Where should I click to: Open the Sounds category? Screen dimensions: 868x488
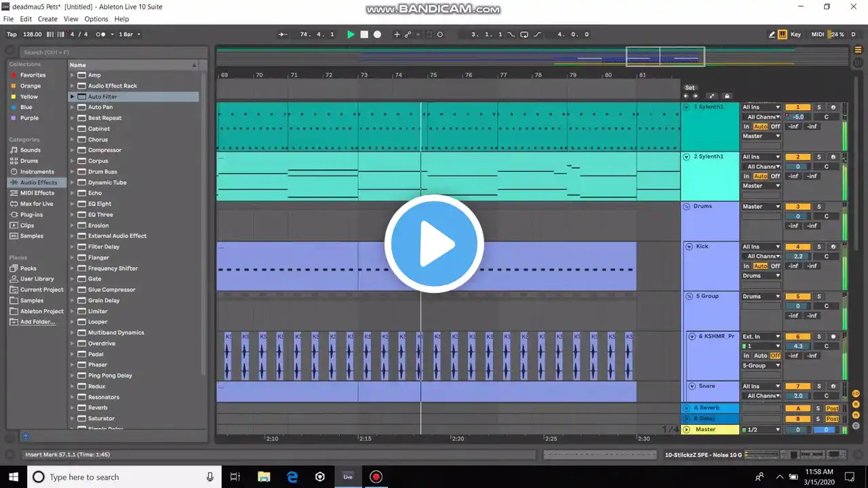[x=30, y=150]
